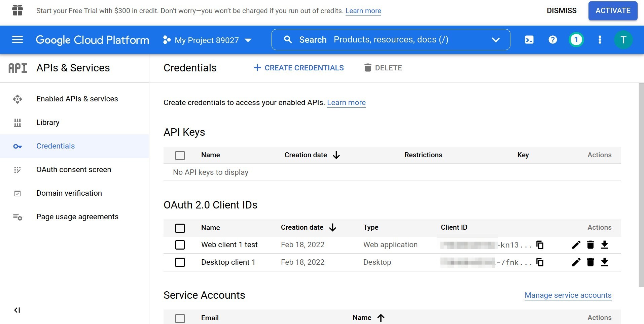Image resolution: width=644 pixels, height=324 pixels.
Task: Delete the Desktop client 1 OAuth client
Action: tap(590, 262)
